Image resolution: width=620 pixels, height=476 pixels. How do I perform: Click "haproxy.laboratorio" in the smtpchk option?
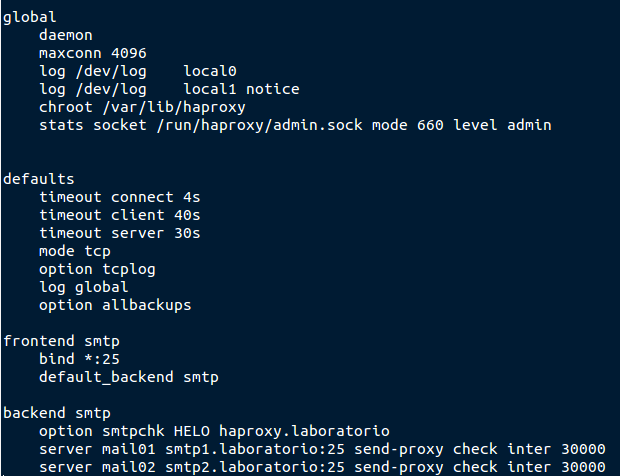coord(304,431)
